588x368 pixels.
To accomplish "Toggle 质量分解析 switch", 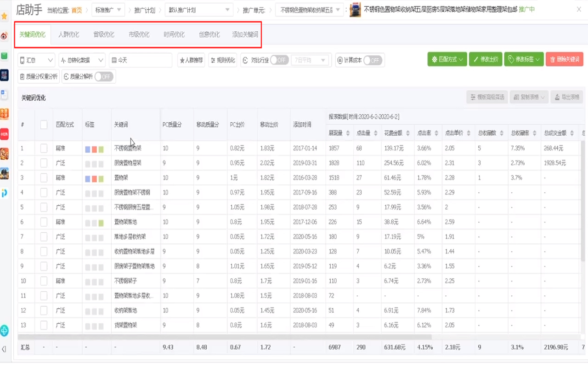I will (104, 77).
